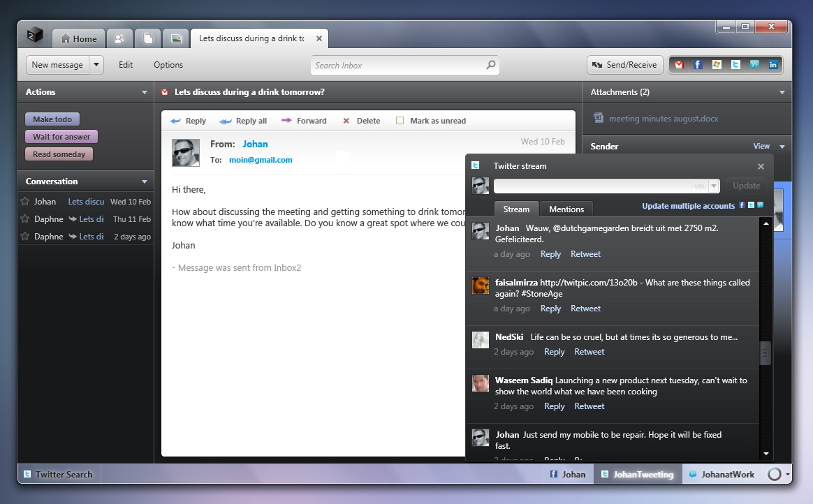Click the moin@gmail.com address
The width and height of the screenshot is (813, 504).
coord(261,160)
